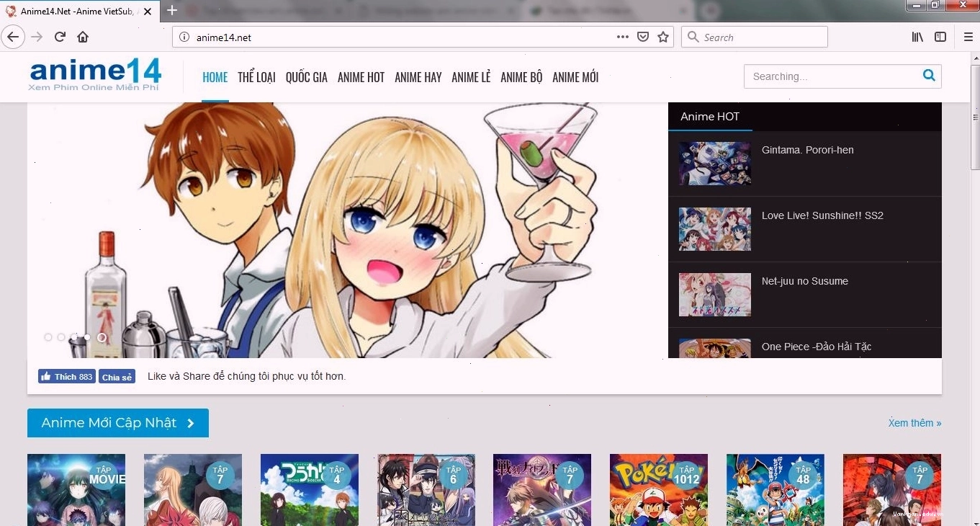Toggle browser sidebar icon
Viewport: 980px width, 526px height.
point(940,37)
